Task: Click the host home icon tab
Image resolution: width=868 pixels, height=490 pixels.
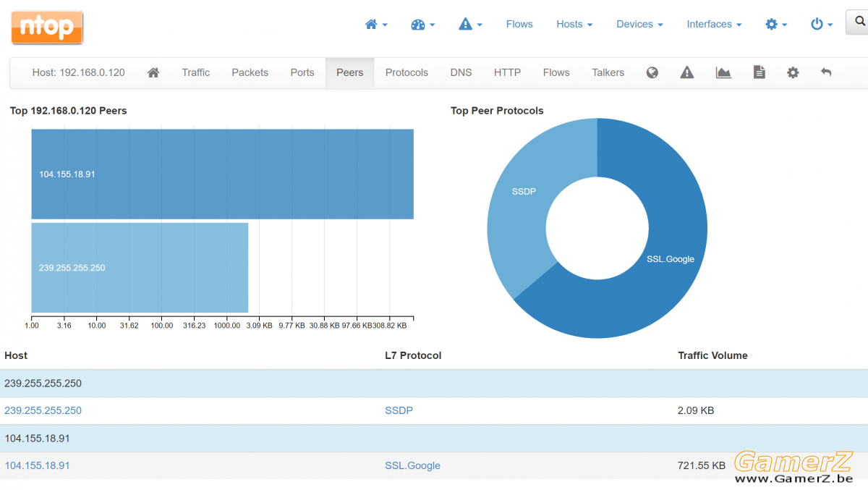Action: tap(153, 72)
